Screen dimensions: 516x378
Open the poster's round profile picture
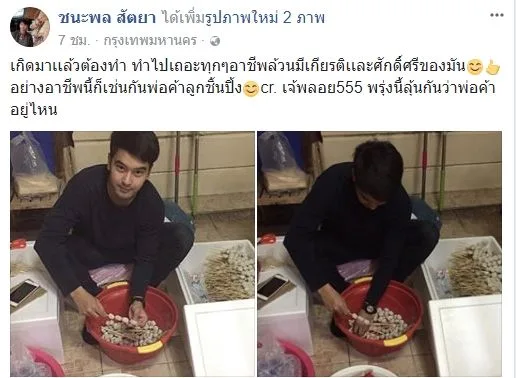pos(30,27)
